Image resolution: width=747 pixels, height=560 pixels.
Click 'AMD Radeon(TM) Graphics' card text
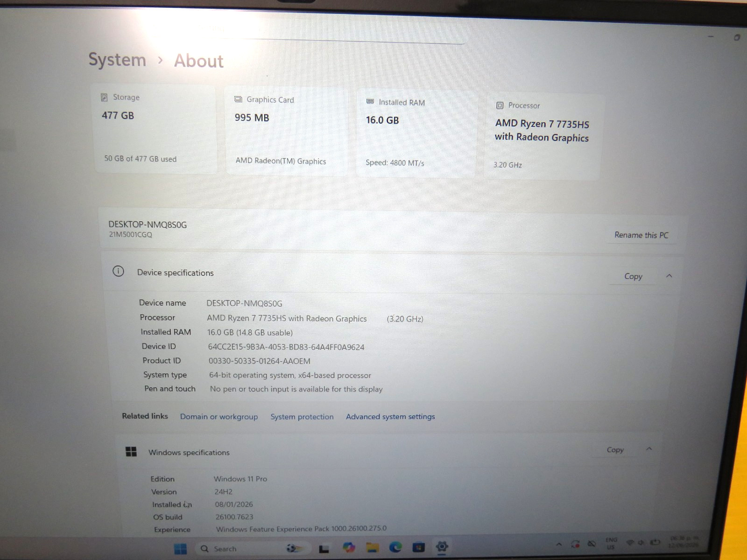(281, 161)
